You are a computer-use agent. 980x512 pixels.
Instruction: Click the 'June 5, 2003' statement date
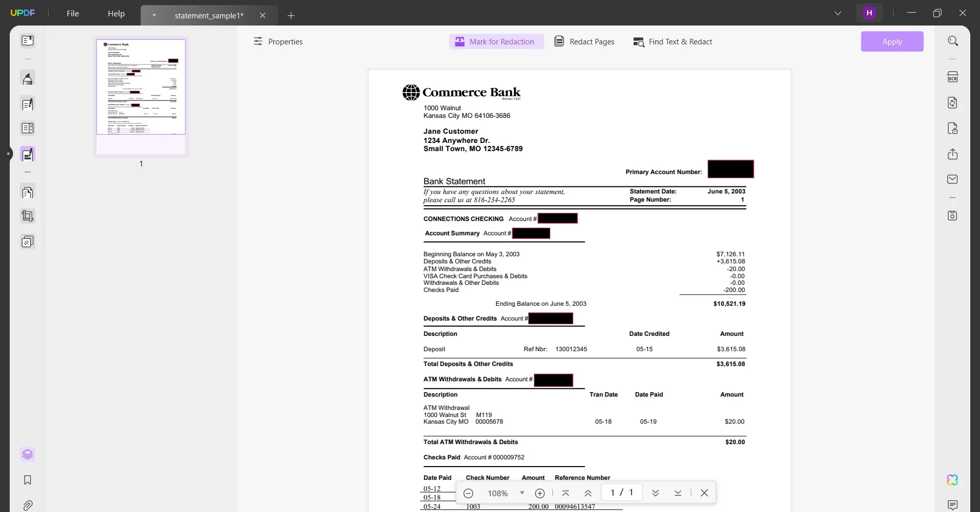click(x=726, y=191)
